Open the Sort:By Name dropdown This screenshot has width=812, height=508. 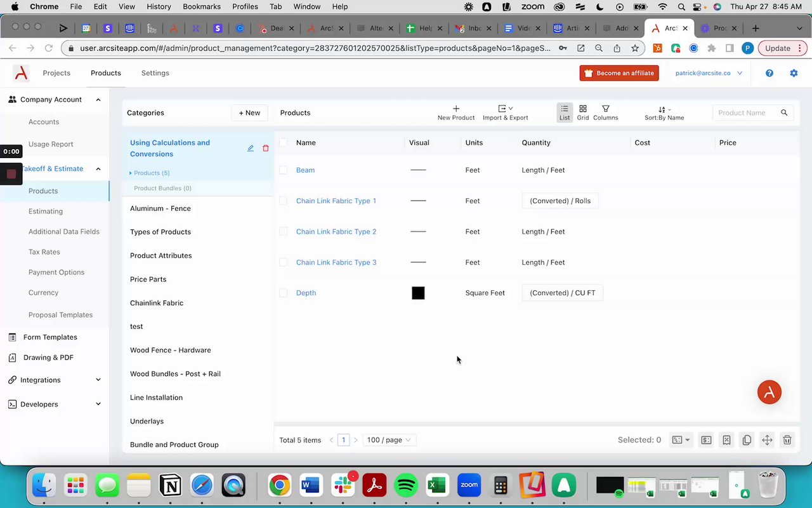[x=664, y=112]
